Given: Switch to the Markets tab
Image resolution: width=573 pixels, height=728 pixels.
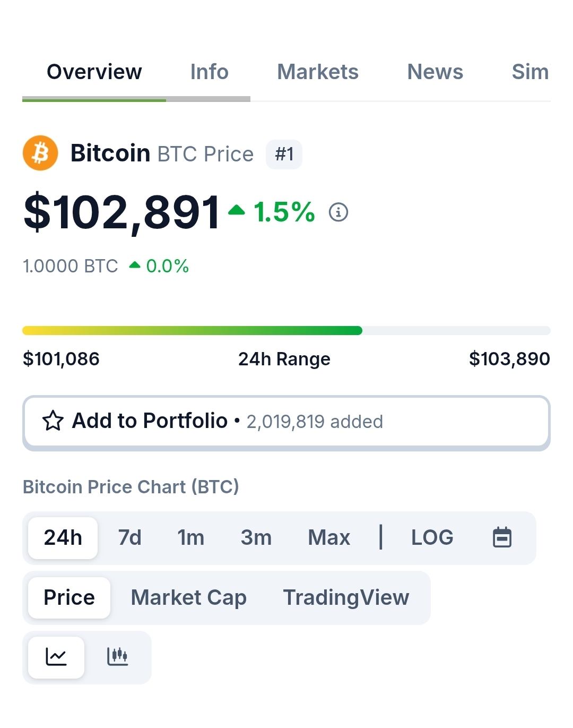Looking at the screenshot, I should coord(318,72).
